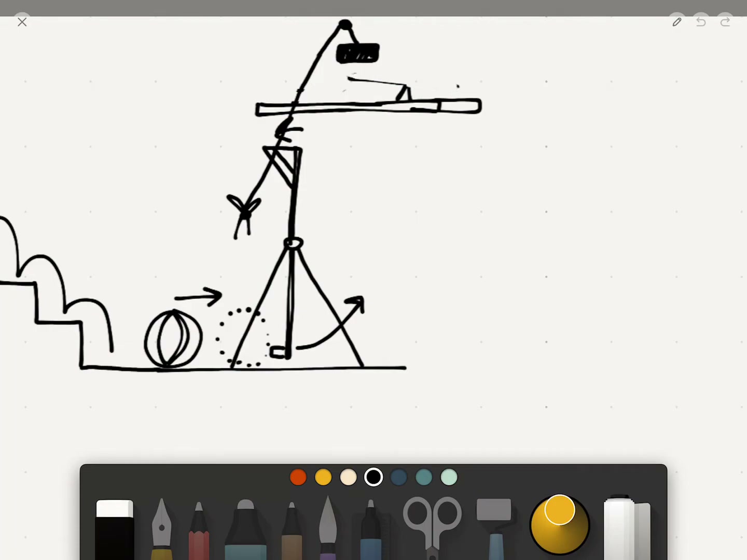Image resolution: width=747 pixels, height=560 pixels.
Task: Pick the dark navy color swatch
Action: 398,477
